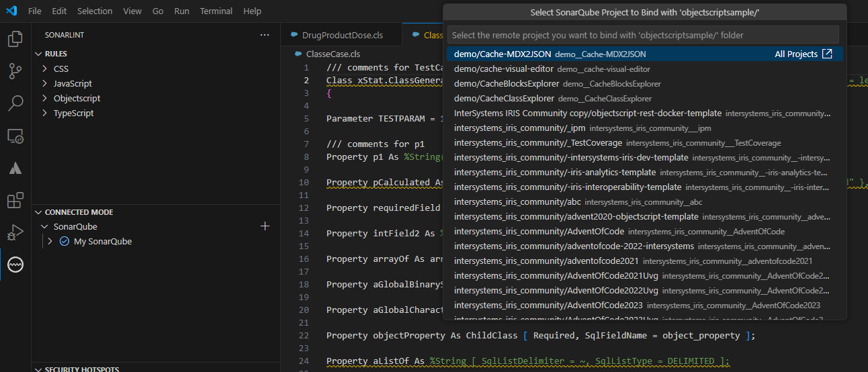Select intersystems_iris_community/_ipm project

(645, 128)
